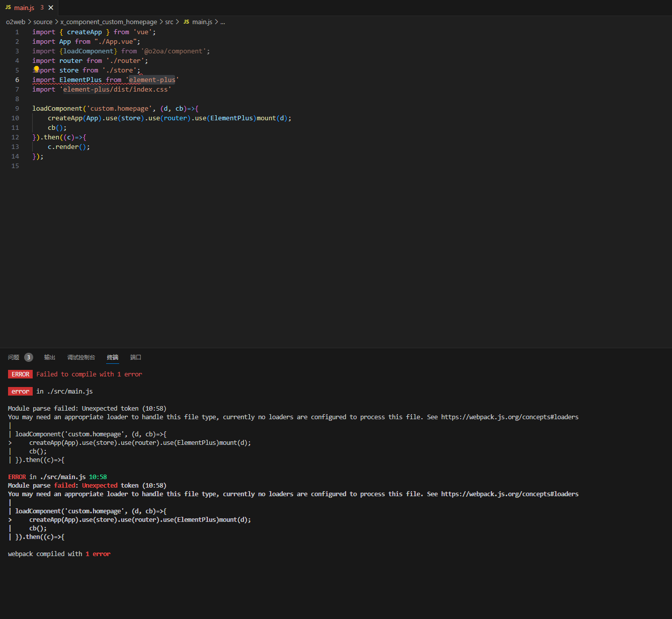Image resolution: width=672 pixels, height=619 pixels.
Task: Expand the x_component_custom_homepage breadcrumb
Action: point(109,22)
